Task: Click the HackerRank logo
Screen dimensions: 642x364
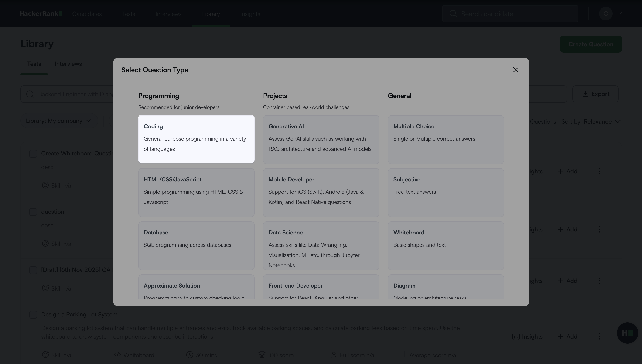Action: (x=41, y=14)
